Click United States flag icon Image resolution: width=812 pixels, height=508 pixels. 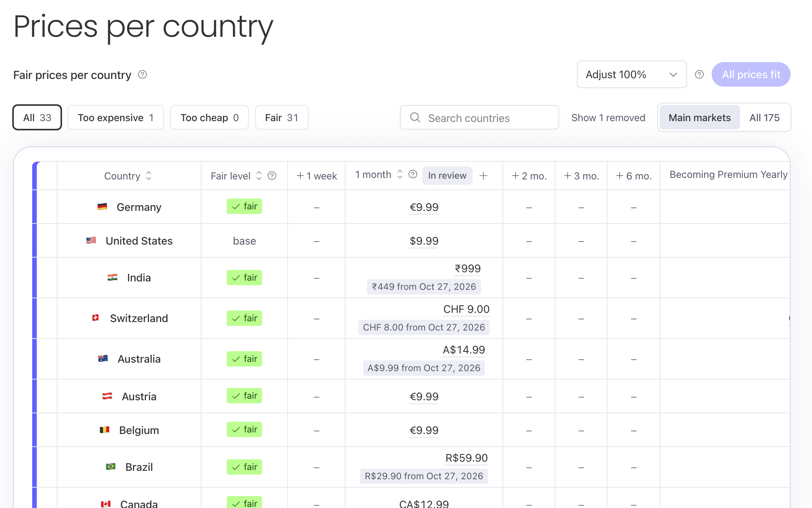(x=91, y=240)
